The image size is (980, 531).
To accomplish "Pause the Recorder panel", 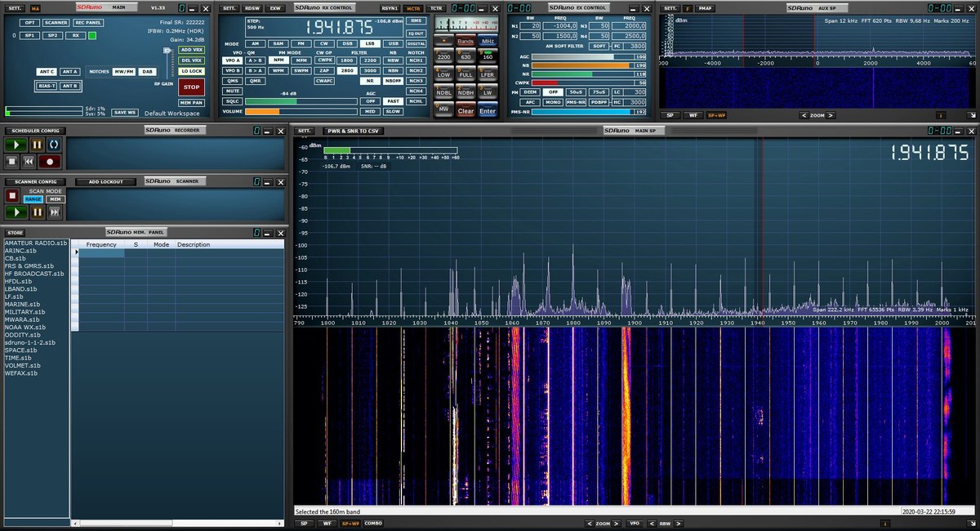I will (x=37, y=145).
